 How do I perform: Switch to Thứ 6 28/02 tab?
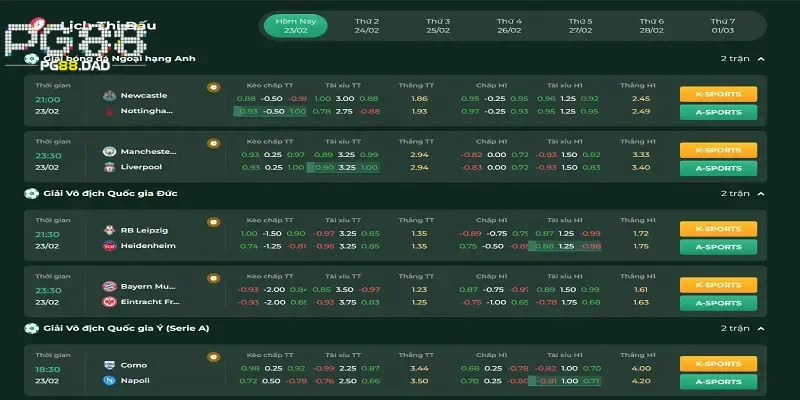652,26
